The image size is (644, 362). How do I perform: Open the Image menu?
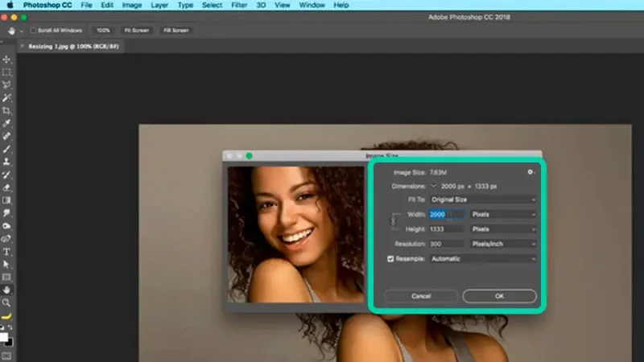pos(132,5)
